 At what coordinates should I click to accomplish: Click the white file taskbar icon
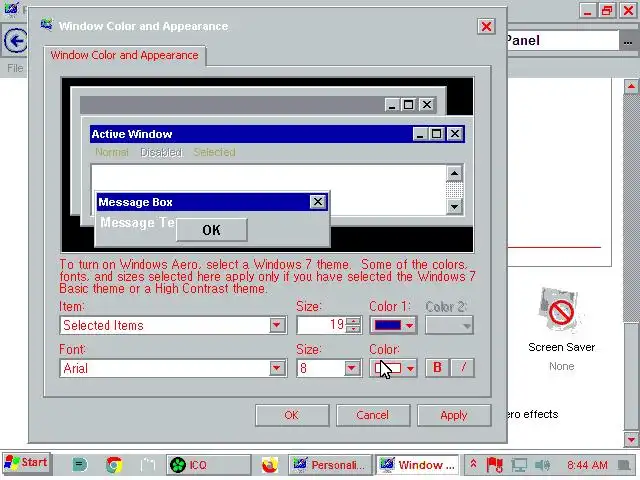[x=148, y=464]
